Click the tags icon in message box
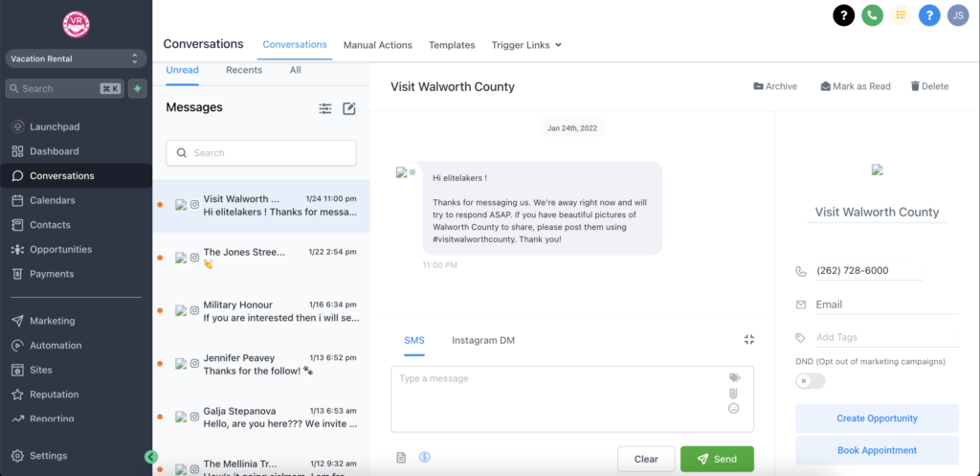 (x=734, y=377)
